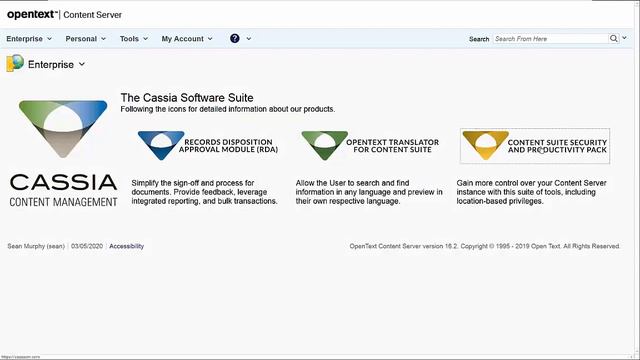Click the opentext Content Server header logo
This screenshot has width=640, height=360.
coord(64,15)
